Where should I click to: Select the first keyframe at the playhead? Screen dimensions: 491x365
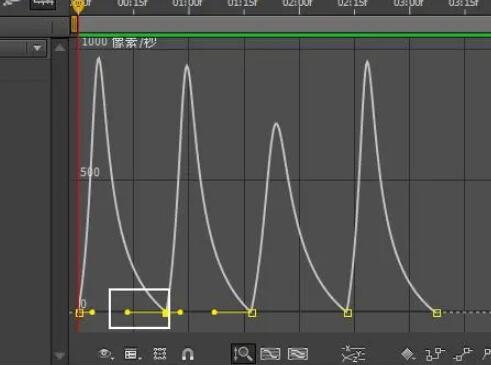click(79, 313)
